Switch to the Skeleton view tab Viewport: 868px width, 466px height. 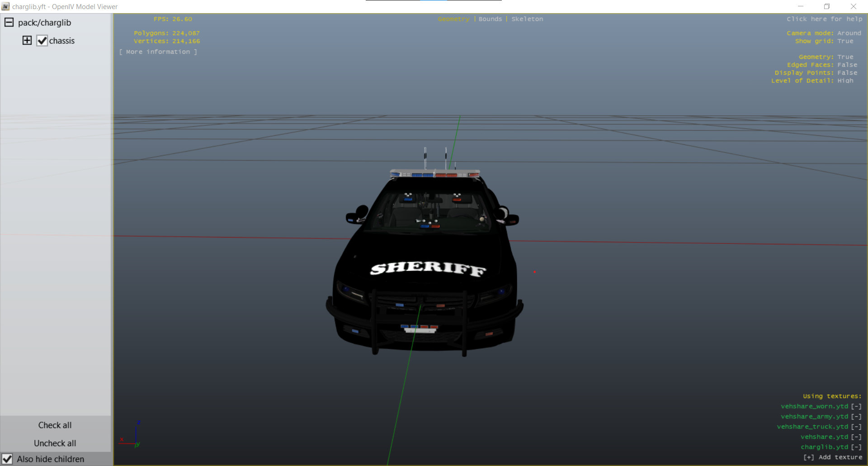(x=527, y=19)
